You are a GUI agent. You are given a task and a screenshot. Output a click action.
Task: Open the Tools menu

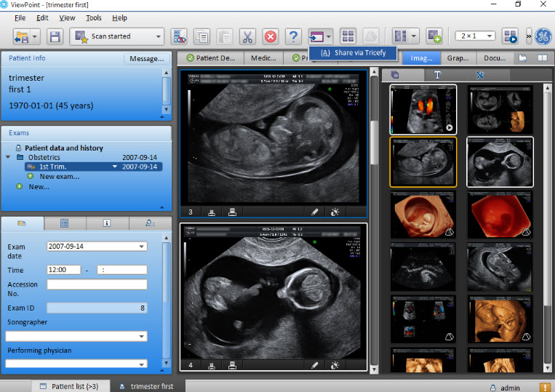[93, 17]
